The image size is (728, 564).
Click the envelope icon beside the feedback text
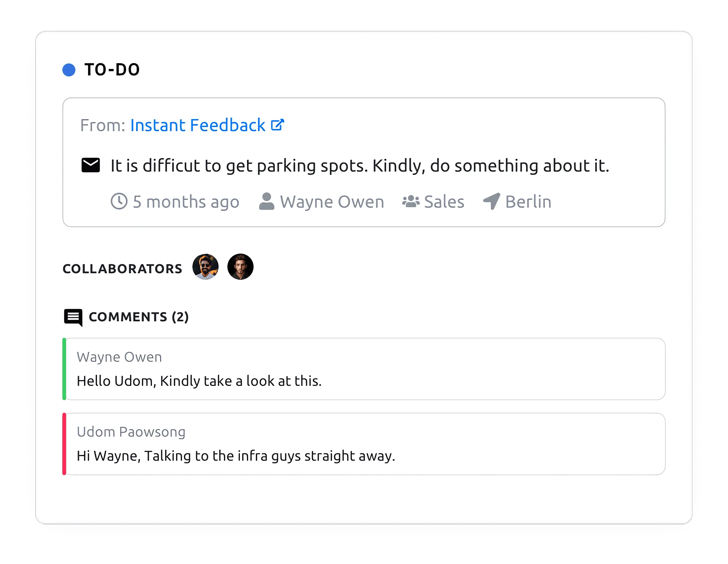(90, 165)
